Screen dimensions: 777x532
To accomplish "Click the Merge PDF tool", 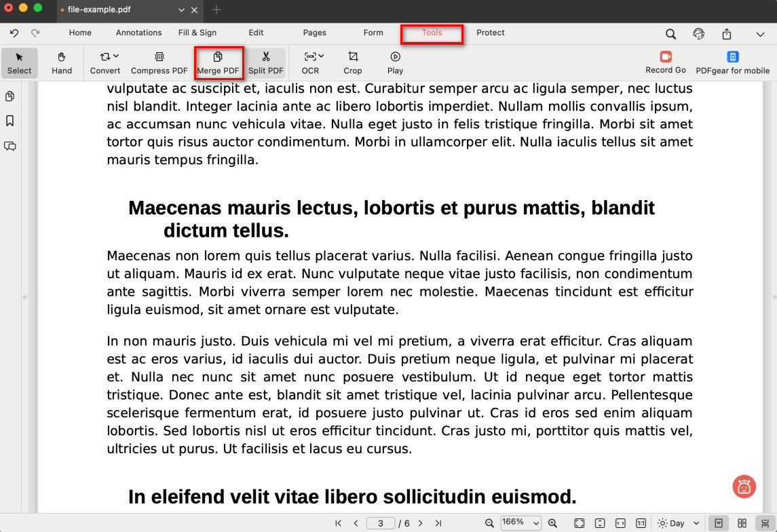I will 218,62.
